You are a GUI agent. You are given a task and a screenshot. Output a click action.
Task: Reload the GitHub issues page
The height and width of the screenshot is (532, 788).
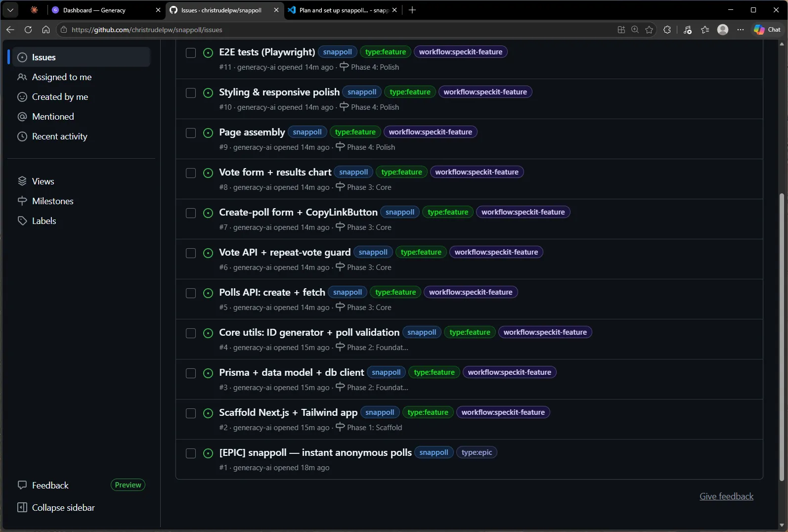click(28, 30)
